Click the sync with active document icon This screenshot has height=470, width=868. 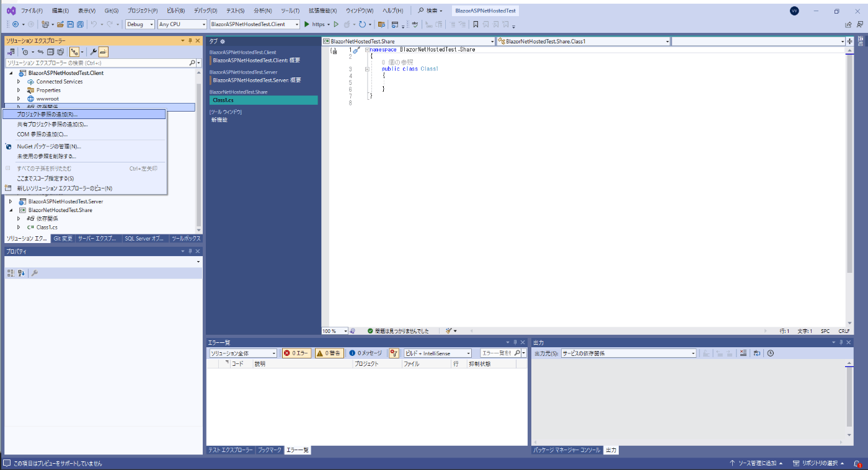41,52
